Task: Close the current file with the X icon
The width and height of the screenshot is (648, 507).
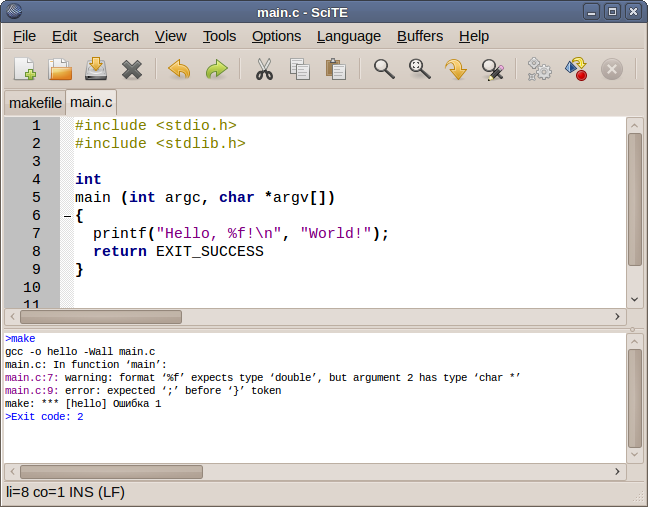Action: tap(132, 69)
